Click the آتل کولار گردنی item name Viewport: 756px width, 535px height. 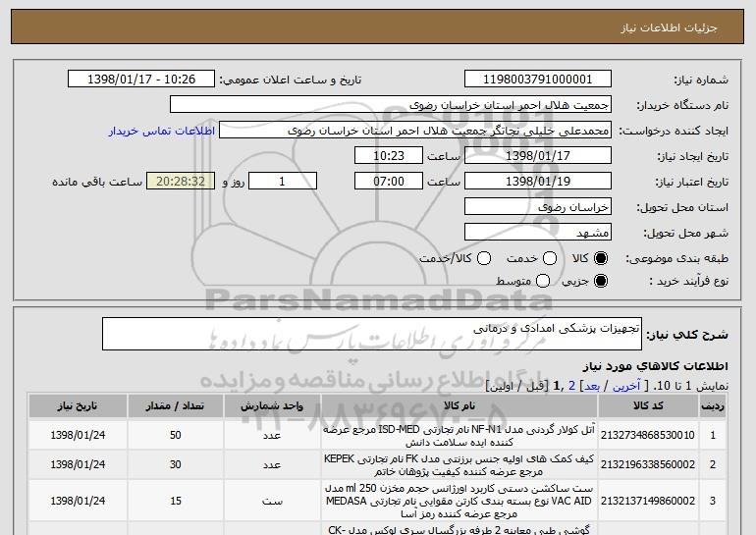[459, 435]
